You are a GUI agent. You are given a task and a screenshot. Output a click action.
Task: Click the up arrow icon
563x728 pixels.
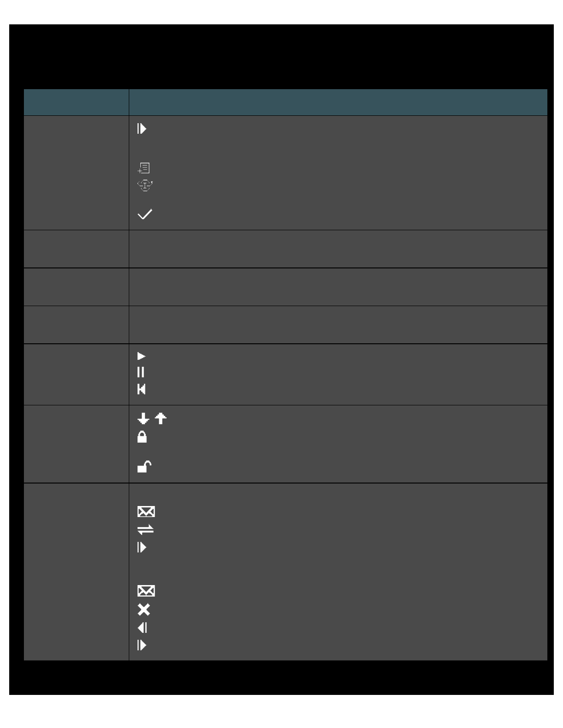point(161,419)
